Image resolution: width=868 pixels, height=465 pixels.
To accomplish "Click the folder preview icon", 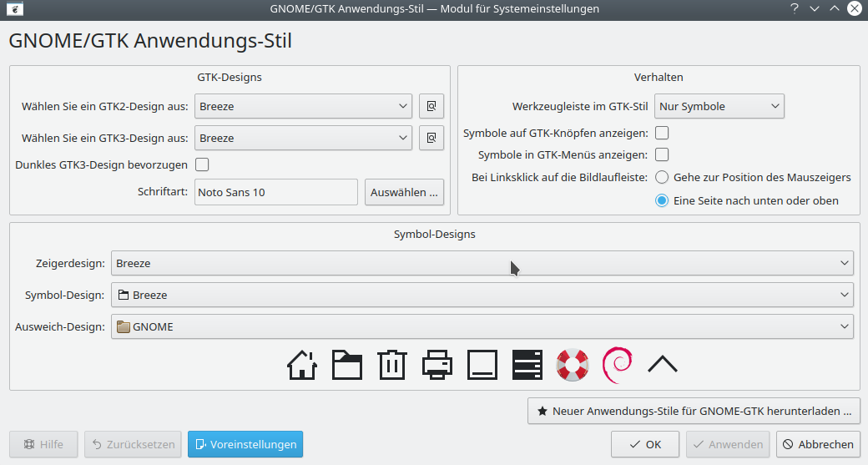I will [x=347, y=366].
